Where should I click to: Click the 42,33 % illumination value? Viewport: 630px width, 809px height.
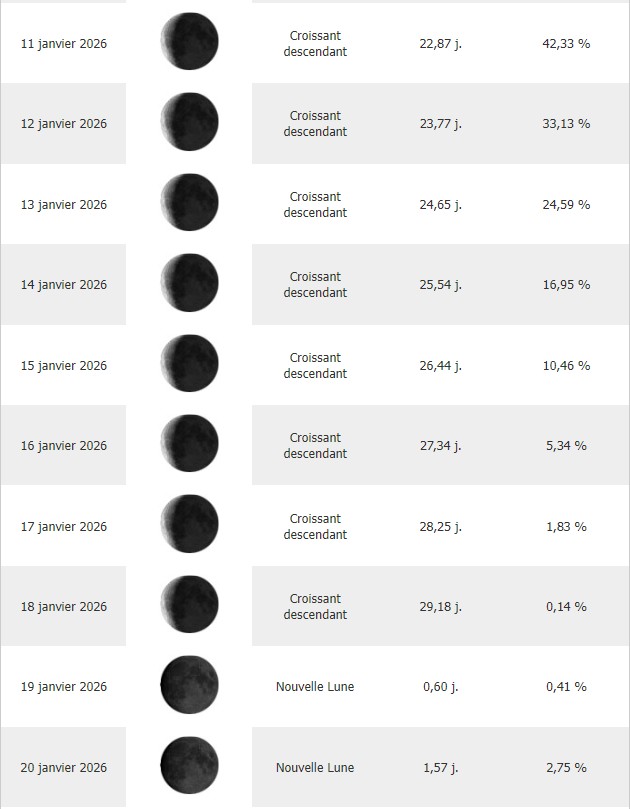click(x=566, y=44)
